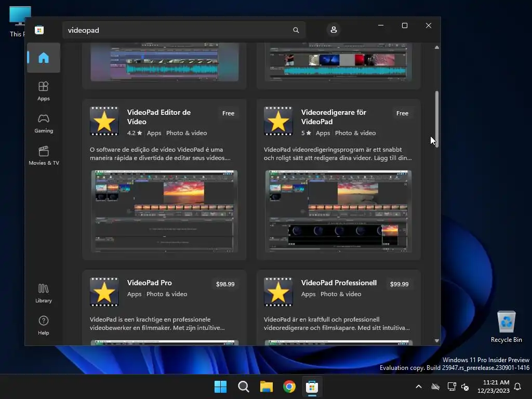532x399 pixels.
Task: Click the star icon of VideoPad Editor de Vídeo
Action: (104, 121)
